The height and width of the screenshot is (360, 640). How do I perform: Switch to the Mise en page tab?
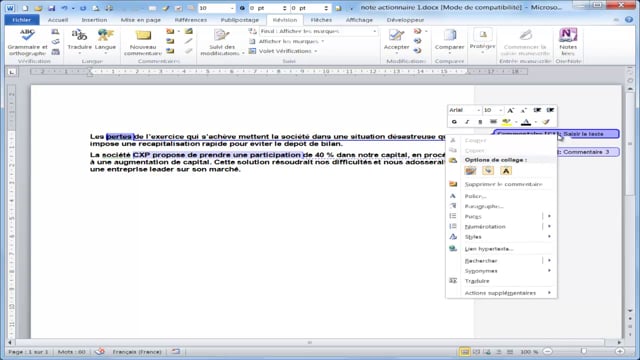[140, 20]
